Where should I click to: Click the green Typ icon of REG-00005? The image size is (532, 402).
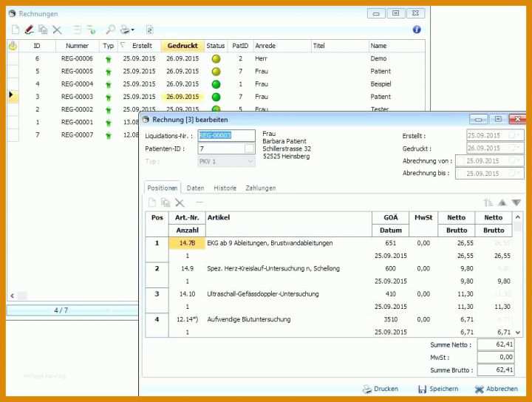(x=108, y=72)
